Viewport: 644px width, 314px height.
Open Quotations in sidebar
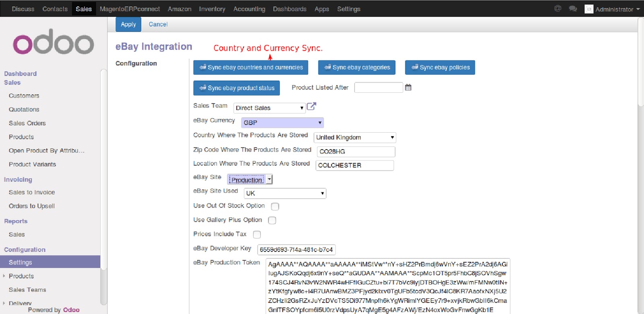click(x=24, y=109)
